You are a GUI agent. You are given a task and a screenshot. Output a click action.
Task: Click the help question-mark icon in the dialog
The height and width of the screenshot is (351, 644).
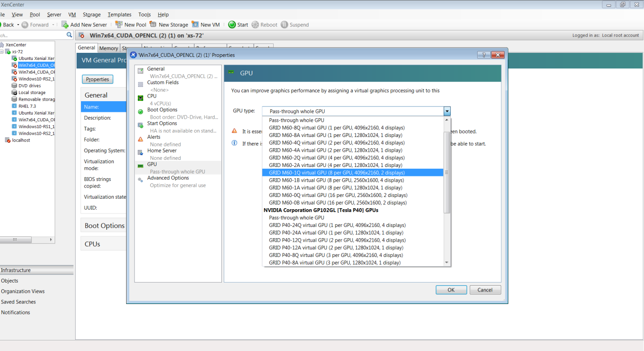pyautogui.click(x=483, y=55)
